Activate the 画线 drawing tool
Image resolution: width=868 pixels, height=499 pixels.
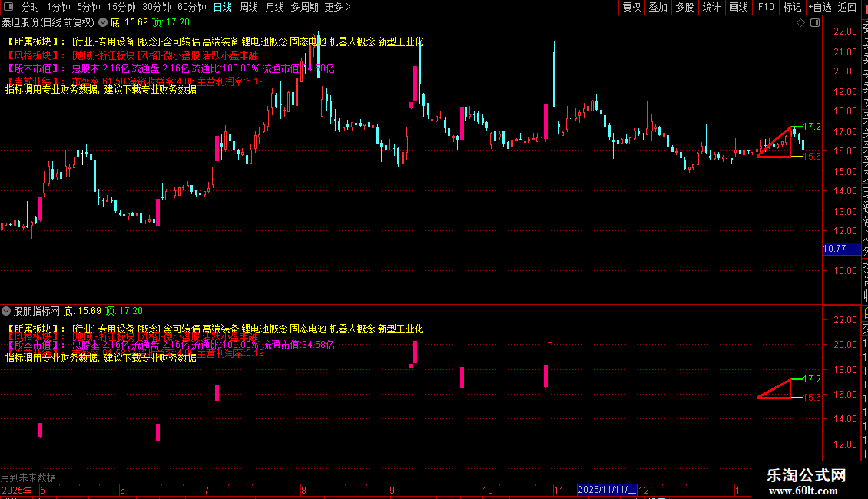[x=738, y=7]
